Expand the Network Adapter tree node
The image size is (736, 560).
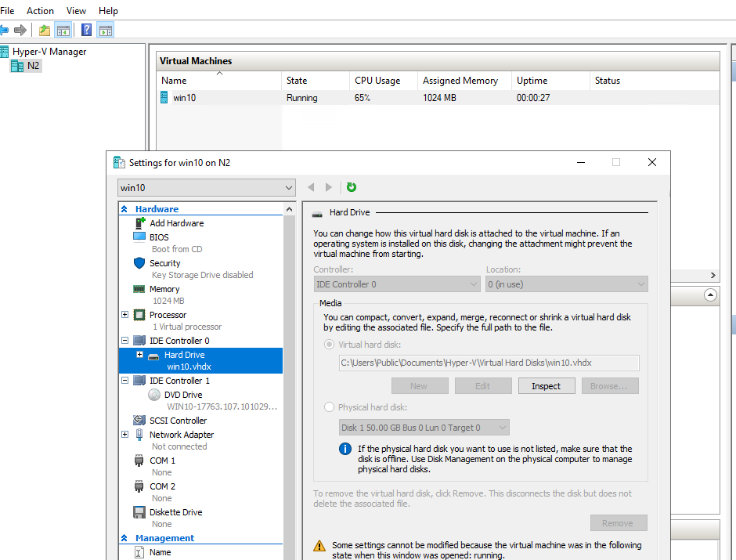tap(124, 434)
